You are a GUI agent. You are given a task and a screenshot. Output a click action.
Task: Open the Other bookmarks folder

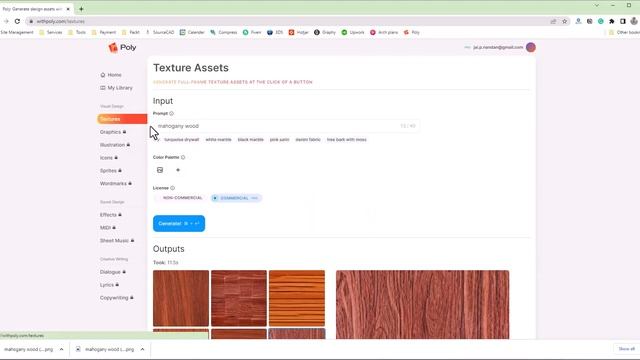point(624,32)
